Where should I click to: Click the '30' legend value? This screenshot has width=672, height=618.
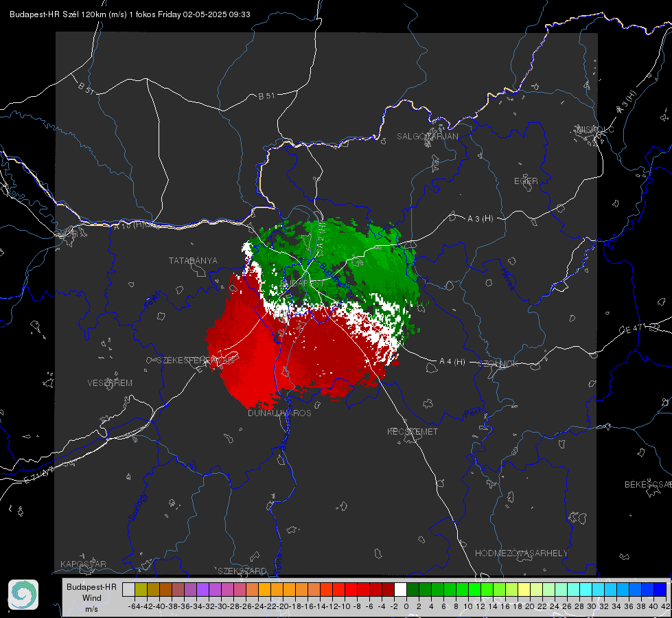592,606
